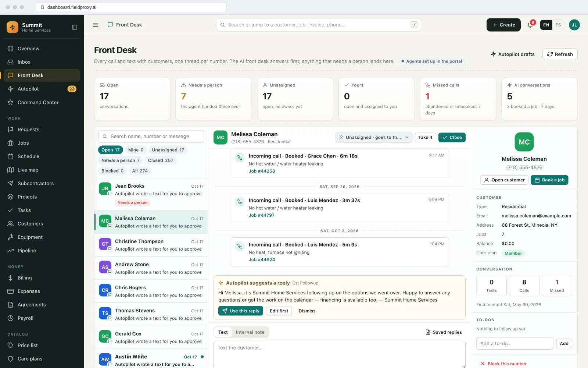The width and height of the screenshot is (588, 368).
Task: Click Block this number
Action: tap(503, 364)
